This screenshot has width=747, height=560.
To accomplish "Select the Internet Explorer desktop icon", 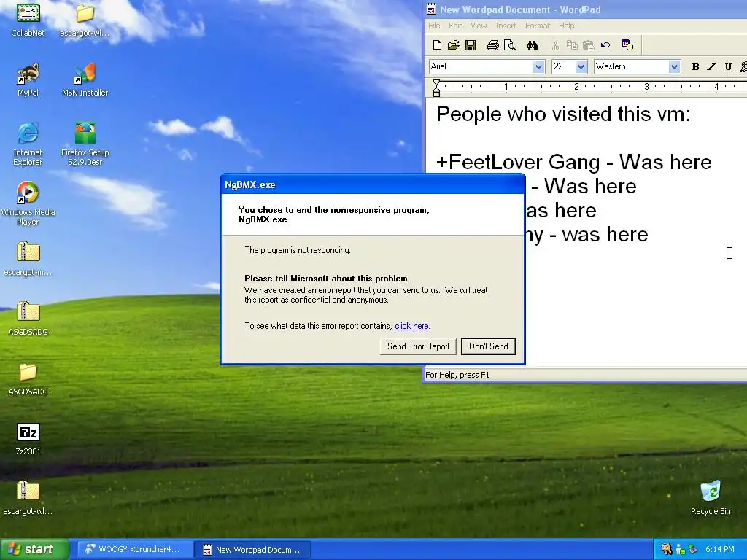I will (28, 144).
